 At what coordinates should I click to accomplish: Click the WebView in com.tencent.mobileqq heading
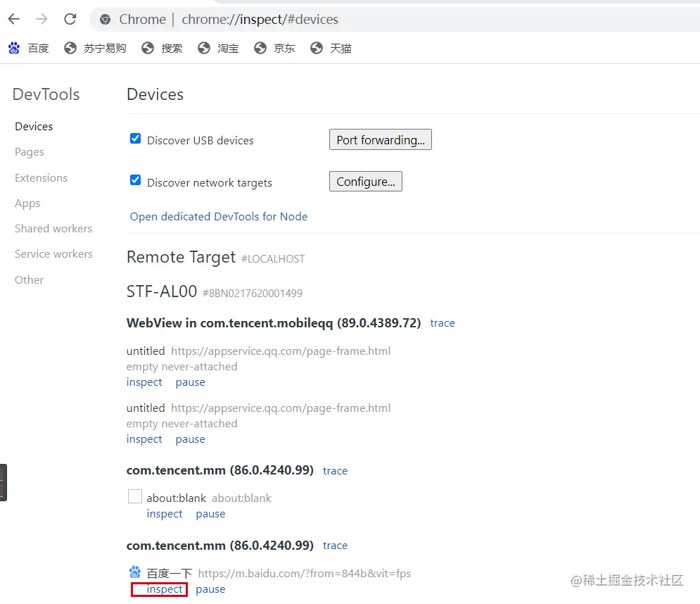[274, 323]
